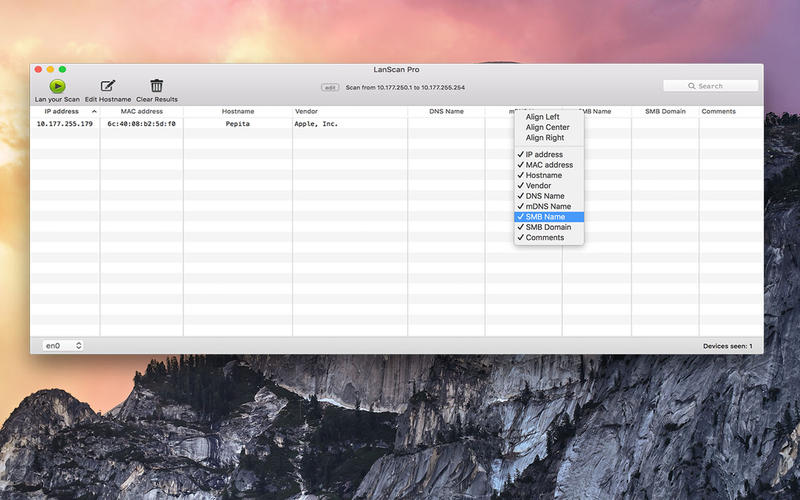This screenshot has width=800, height=500.
Task: Select Align Center in the context menu
Action: [x=547, y=128]
